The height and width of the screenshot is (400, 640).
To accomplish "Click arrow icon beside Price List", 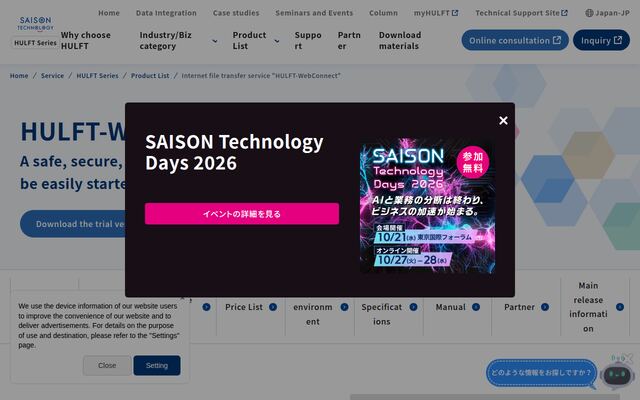I will [273, 307].
